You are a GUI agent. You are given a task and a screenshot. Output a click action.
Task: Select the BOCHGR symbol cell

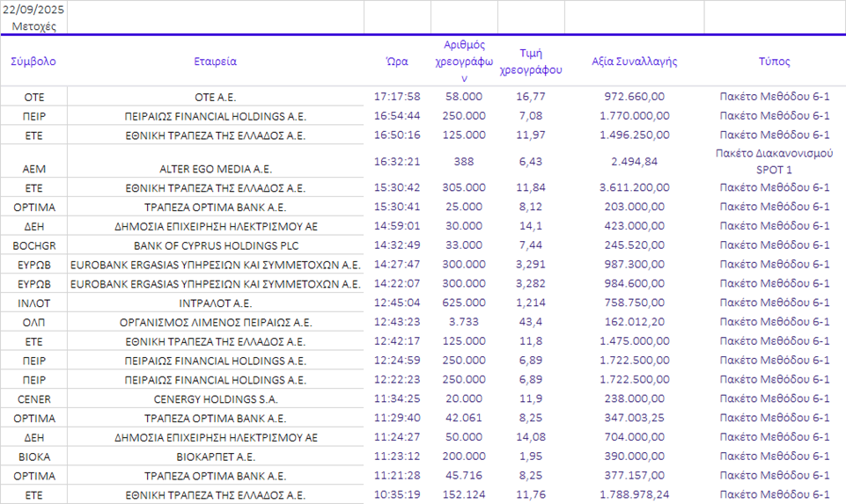(x=33, y=245)
